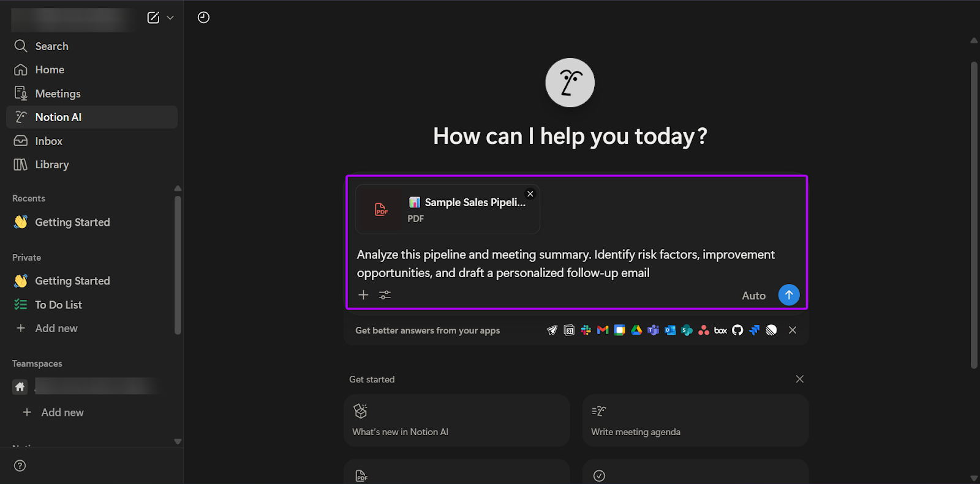980x484 pixels.
Task: Connect the SharePoint icon
Action: coord(687,330)
